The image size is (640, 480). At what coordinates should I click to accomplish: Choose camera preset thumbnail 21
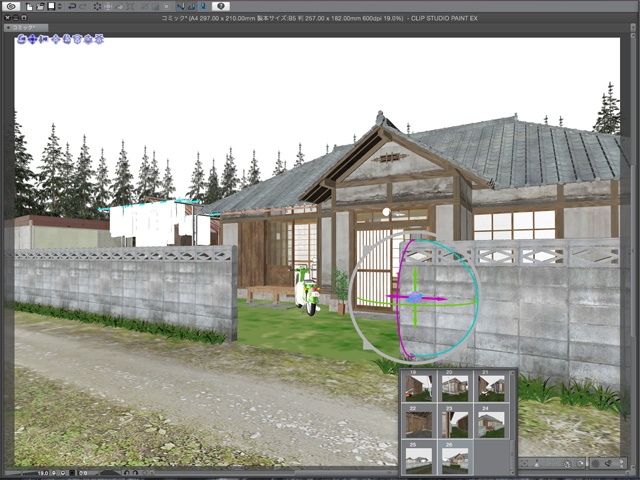click(491, 386)
